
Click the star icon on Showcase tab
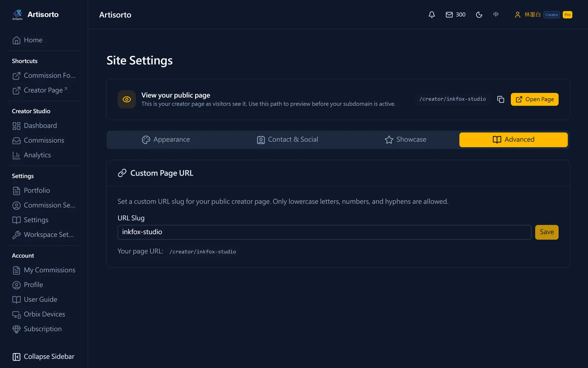tap(389, 140)
